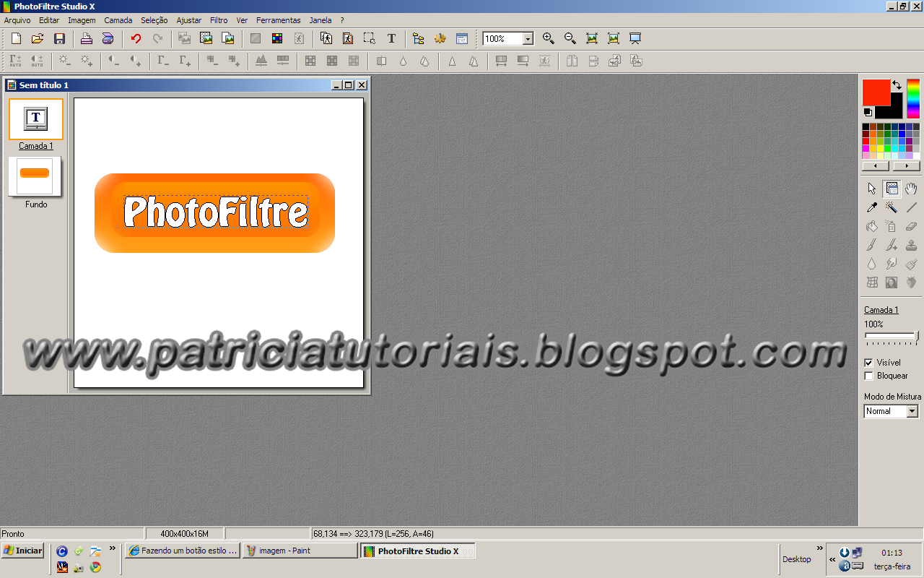This screenshot has width=924, height=578.
Task: Select the Magic Wand tool
Action: pyautogui.click(x=892, y=207)
